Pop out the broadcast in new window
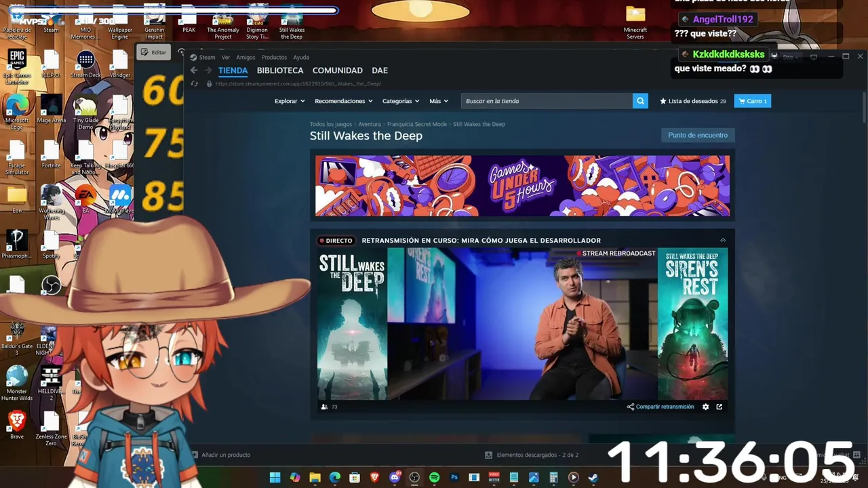Viewport: 868px width, 488px height. [719, 407]
